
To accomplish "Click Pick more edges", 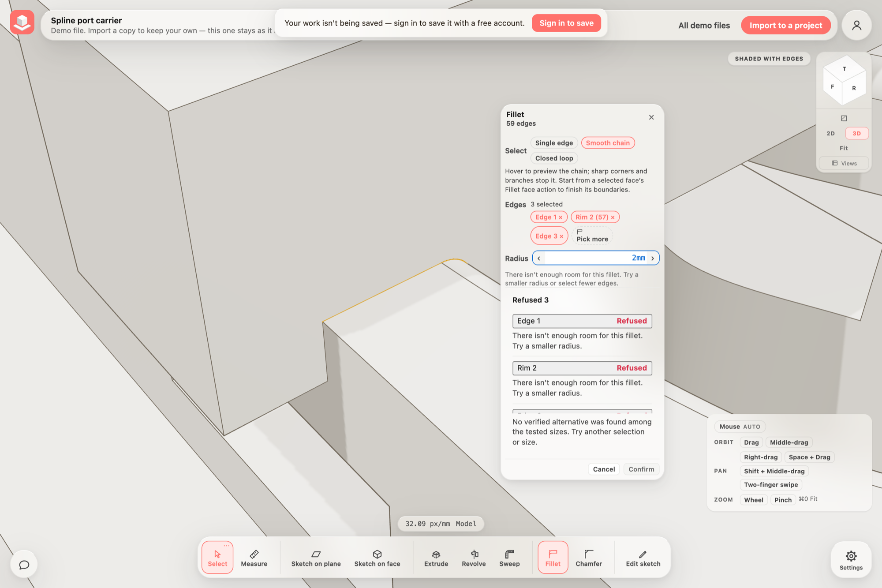I will (592, 236).
